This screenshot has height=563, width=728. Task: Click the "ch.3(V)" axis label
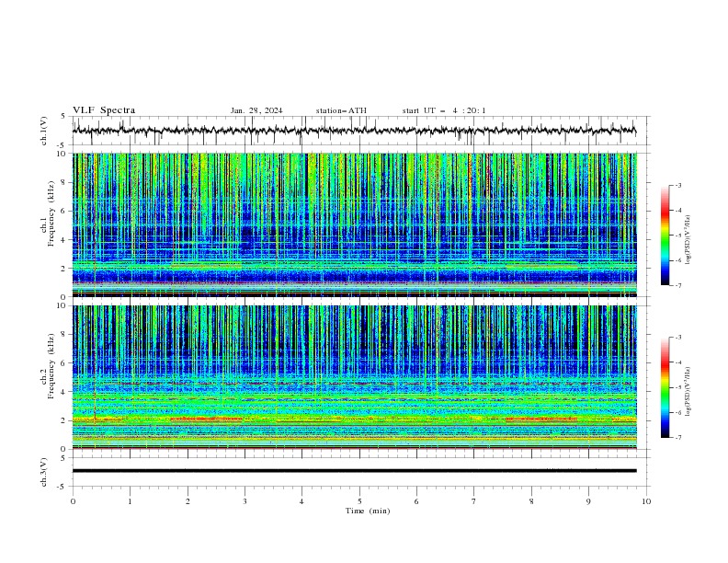pyautogui.click(x=44, y=472)
